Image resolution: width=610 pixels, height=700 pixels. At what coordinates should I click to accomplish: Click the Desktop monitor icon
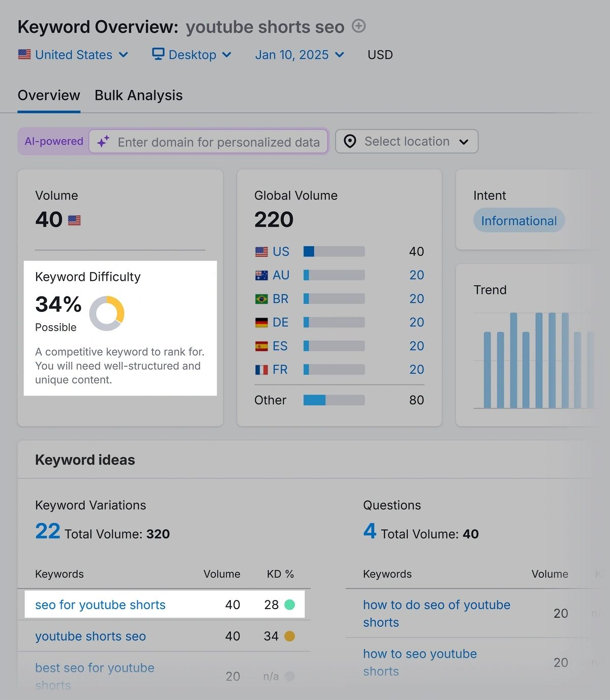[x=159, y=54]
